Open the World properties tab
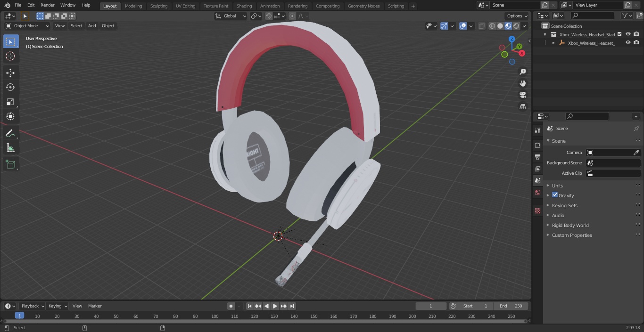Image resolution: width=644 pixels, height=332 pixels. coord(537,193)
